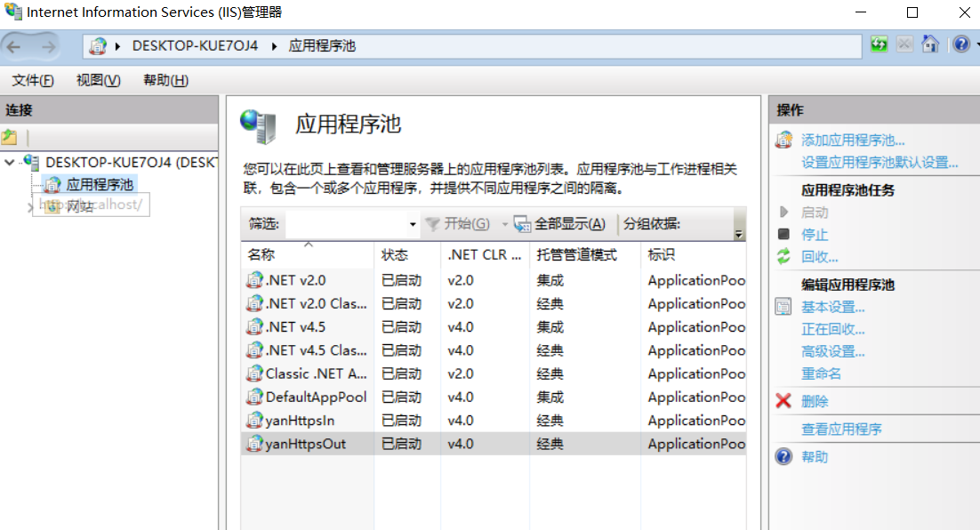Click the arrow after DESKTOP-KUE7OJ4 in address bar
This screenshot has width=980, height=530.
click(274, 46)
